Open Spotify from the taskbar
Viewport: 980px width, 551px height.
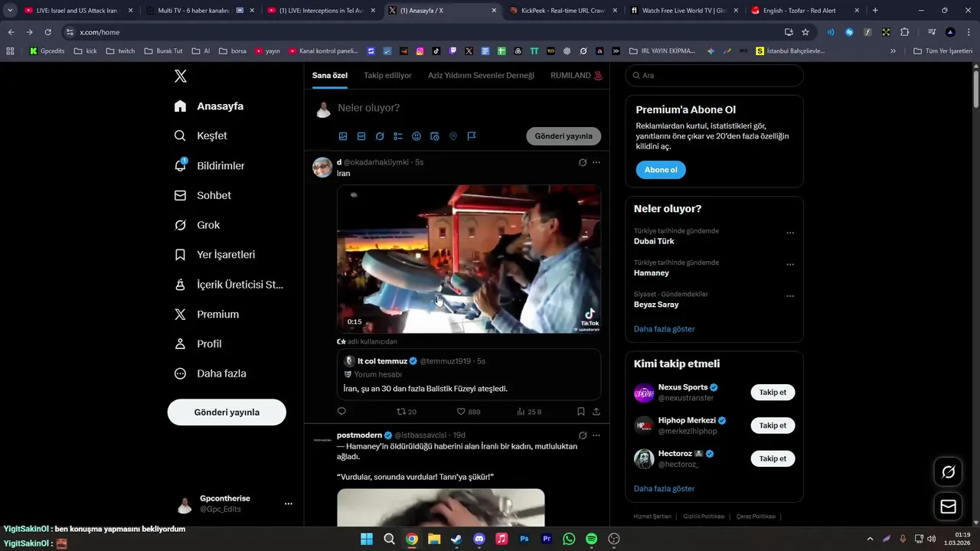coord(591,539)
